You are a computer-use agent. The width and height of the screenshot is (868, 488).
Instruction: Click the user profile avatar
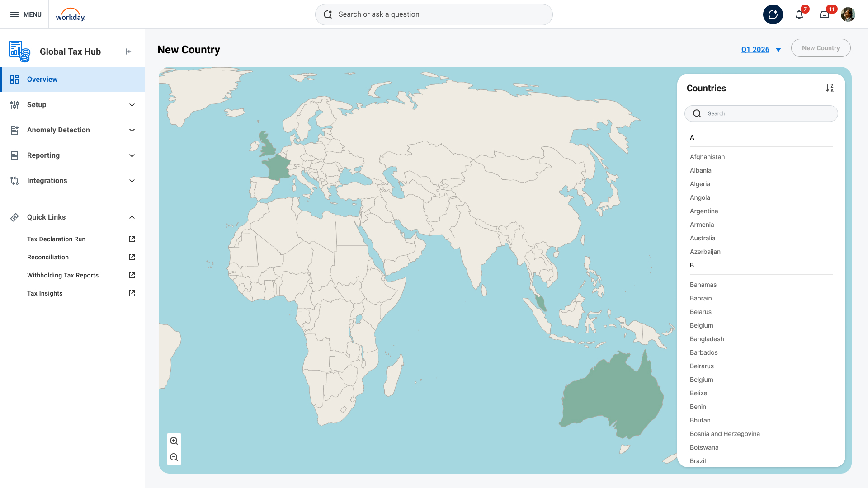[x=848, y=14]
